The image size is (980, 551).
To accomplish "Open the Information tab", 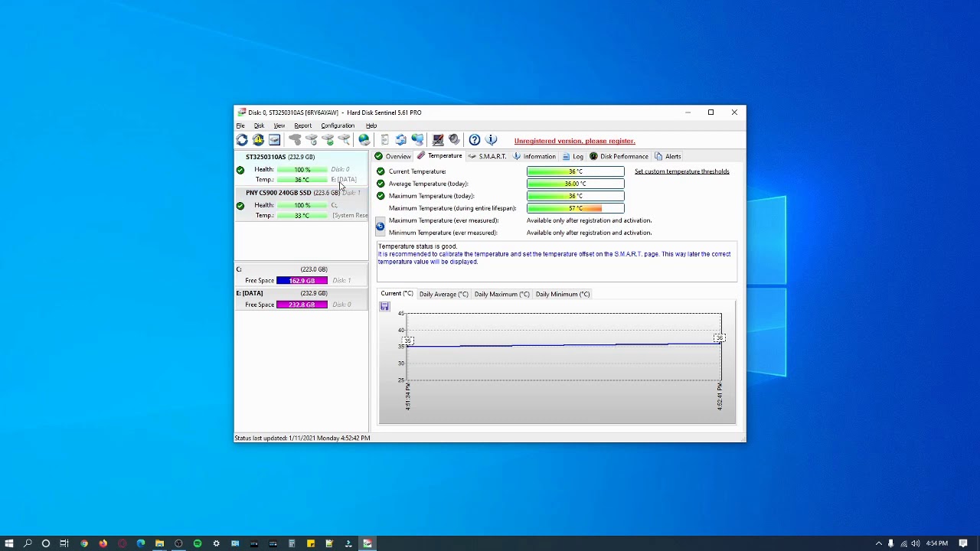I will (x=534, y=156).
